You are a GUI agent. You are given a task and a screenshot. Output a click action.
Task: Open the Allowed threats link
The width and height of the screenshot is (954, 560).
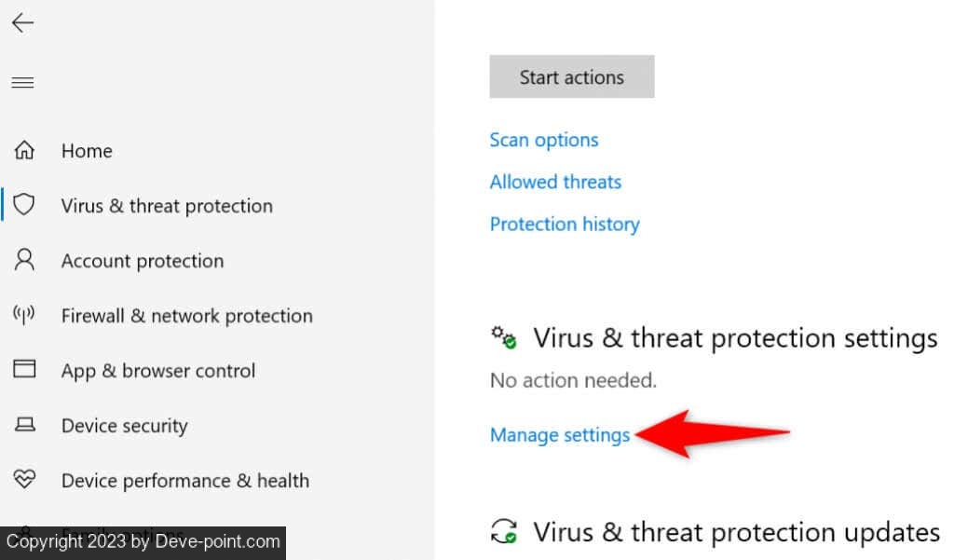click(x=555, y=182)
